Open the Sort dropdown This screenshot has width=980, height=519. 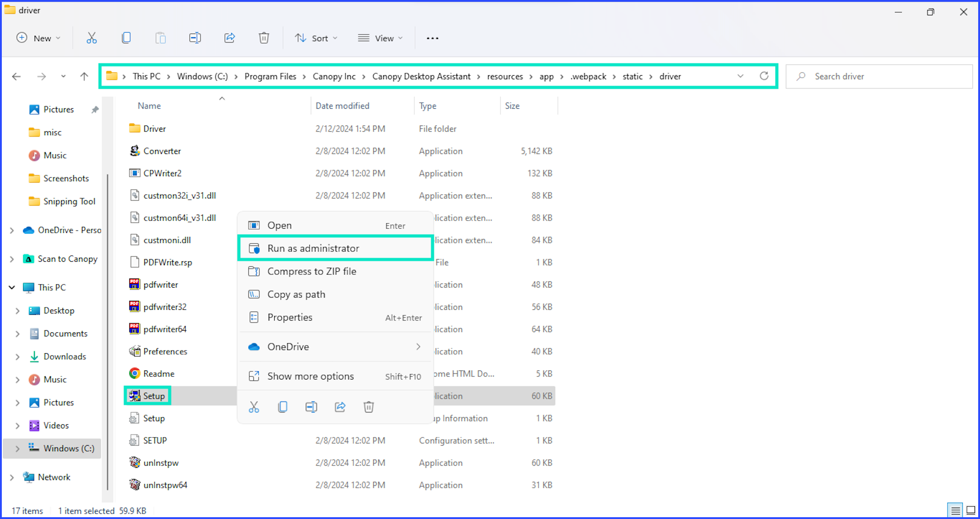[x=316, y=38]
